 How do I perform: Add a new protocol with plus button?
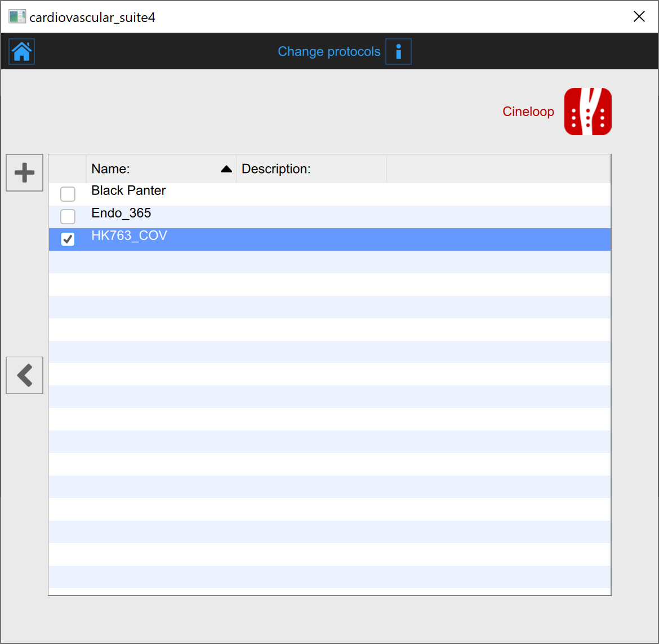click(x=24, y=172)
